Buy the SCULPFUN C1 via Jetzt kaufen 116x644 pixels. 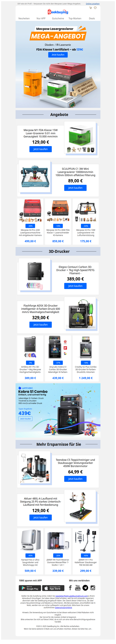pos(75,188)
